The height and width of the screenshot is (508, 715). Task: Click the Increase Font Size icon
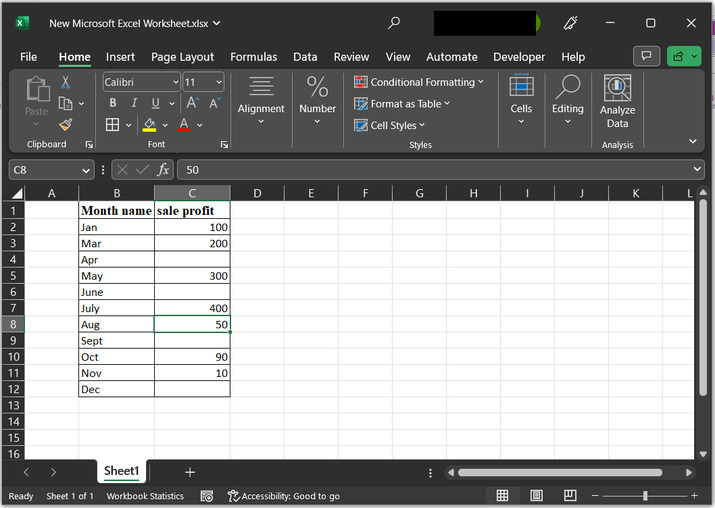(193, 103)
